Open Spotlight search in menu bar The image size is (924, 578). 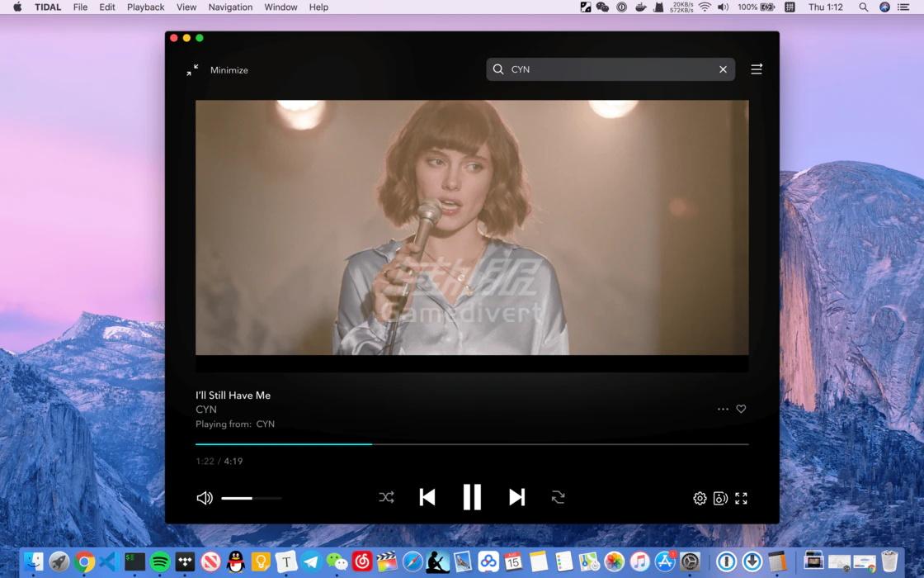click(863, 7)
